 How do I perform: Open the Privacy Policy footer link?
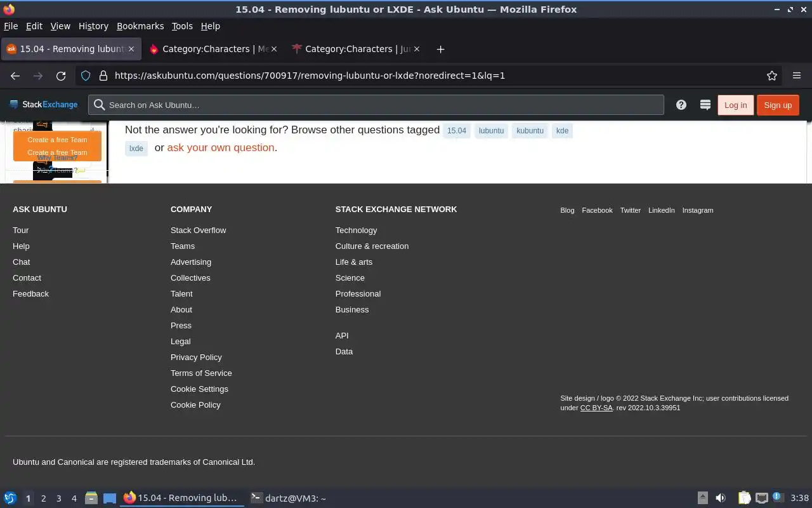tap(196, 357)
